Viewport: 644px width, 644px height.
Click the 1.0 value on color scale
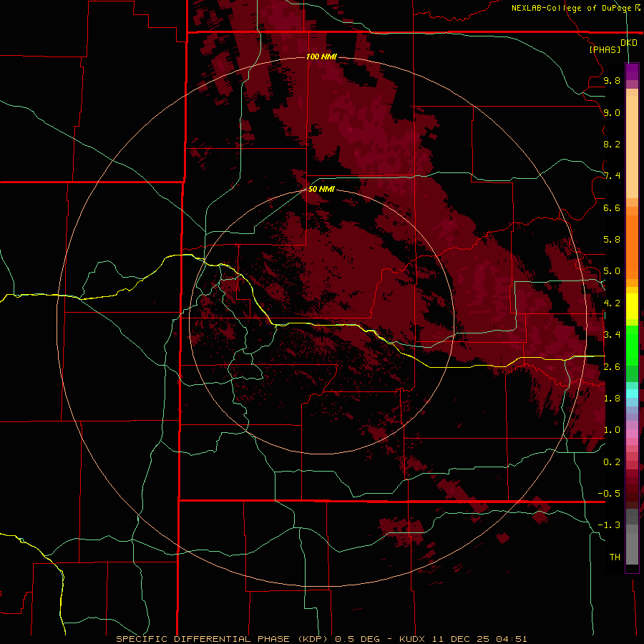tap(612, 430)
